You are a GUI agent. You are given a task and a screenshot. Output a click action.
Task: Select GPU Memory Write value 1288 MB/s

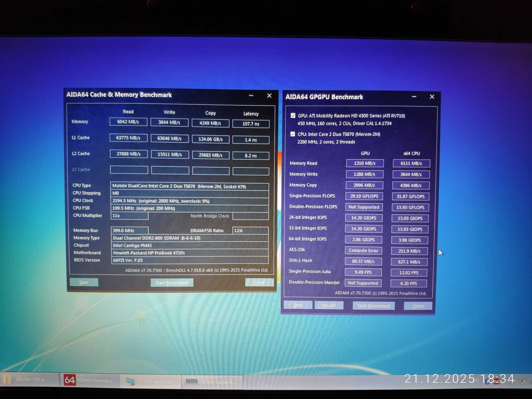364,174
